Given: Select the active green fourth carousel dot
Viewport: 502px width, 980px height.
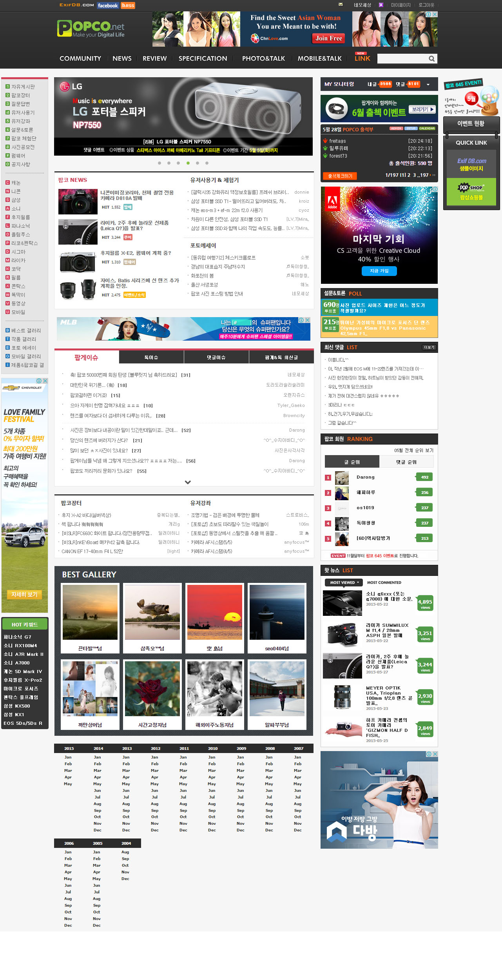Looking at the screenshot, I should click(188, 163).
